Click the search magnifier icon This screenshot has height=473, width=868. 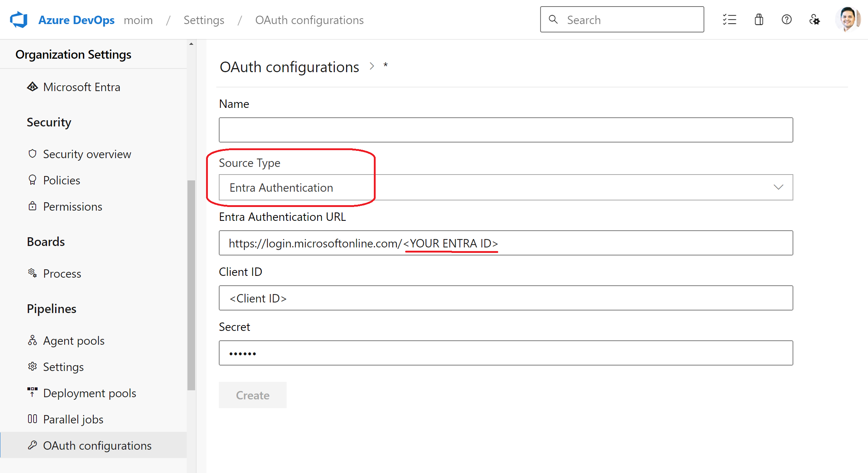pyautogui.click(x=553, y=19)
